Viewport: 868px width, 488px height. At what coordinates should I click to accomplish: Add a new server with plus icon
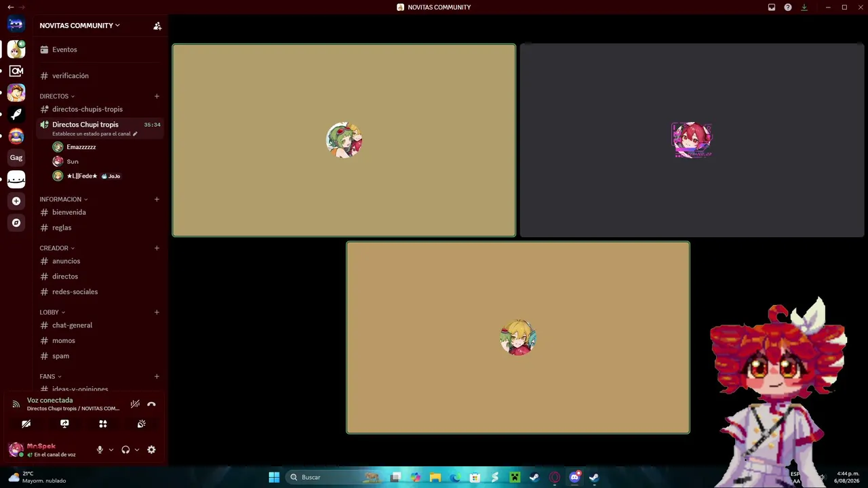tap(16, 201)
